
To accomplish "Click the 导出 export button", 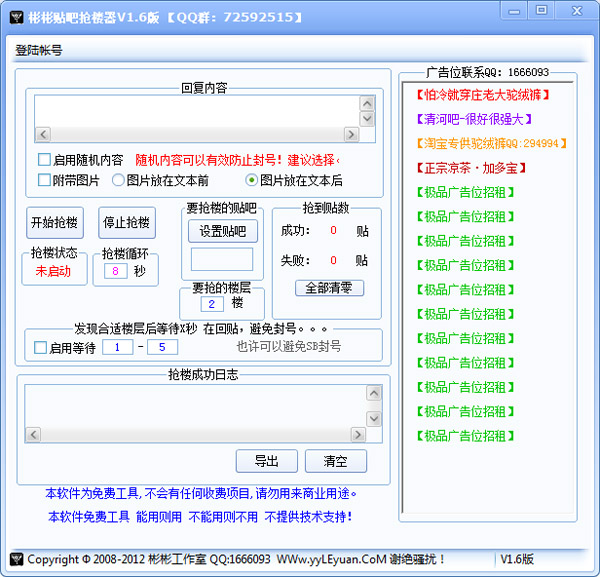I will pyautogui.click(x=267, y=461).
